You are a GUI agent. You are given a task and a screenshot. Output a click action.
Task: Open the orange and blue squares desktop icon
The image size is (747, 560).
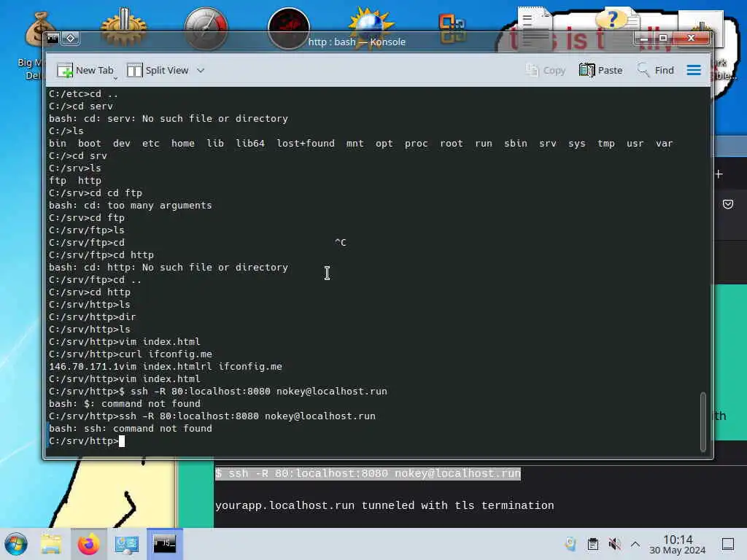(452, 28)
